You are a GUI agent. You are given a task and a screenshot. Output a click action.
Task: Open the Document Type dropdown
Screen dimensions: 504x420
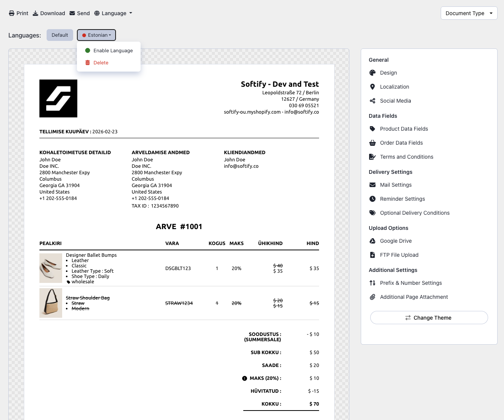tap(469, 13)
